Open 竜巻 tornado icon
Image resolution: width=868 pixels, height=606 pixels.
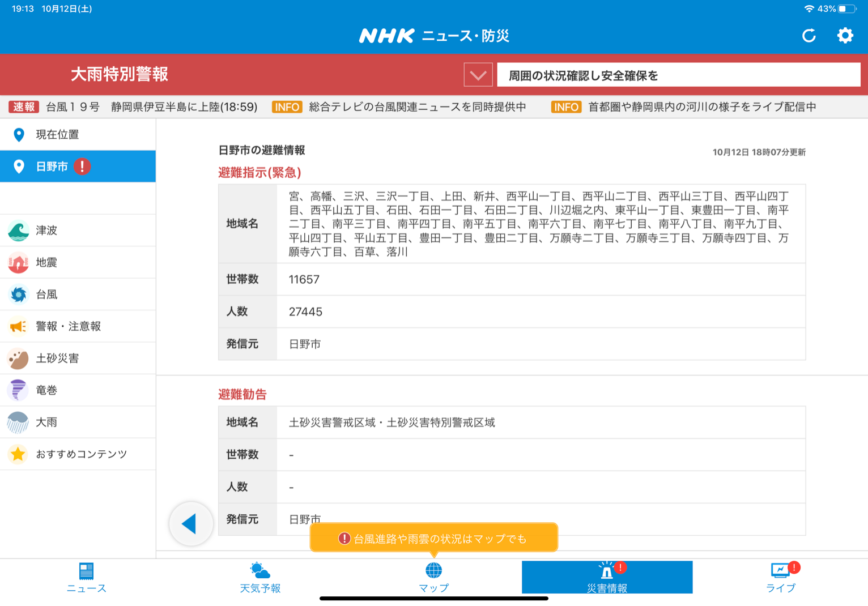[18, 390]
